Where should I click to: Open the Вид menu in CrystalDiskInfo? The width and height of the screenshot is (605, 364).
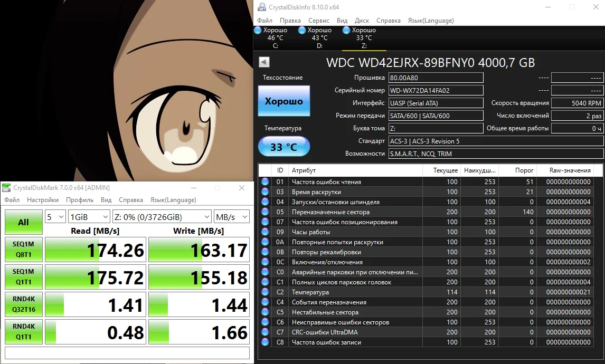342,21
